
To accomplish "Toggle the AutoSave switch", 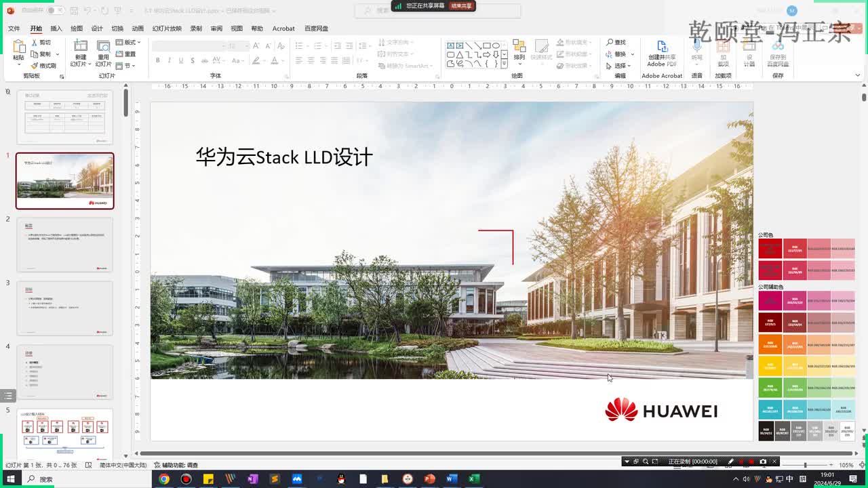I will click(x=54, y=11).
